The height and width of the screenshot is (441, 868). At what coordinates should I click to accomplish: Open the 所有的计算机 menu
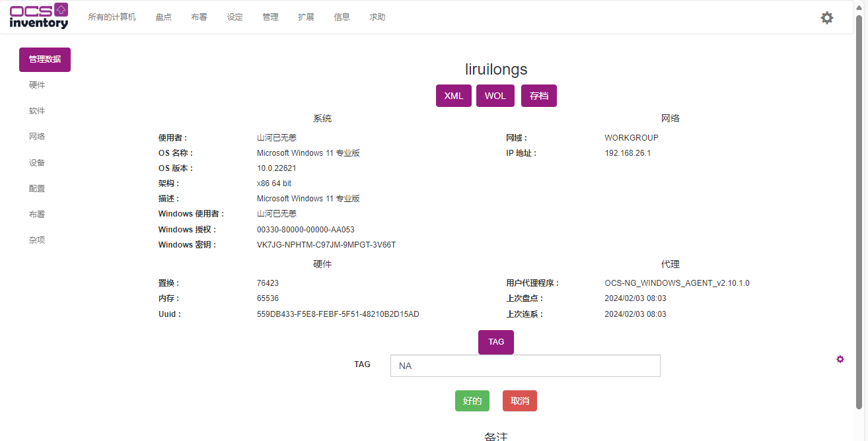click(112, 17)
